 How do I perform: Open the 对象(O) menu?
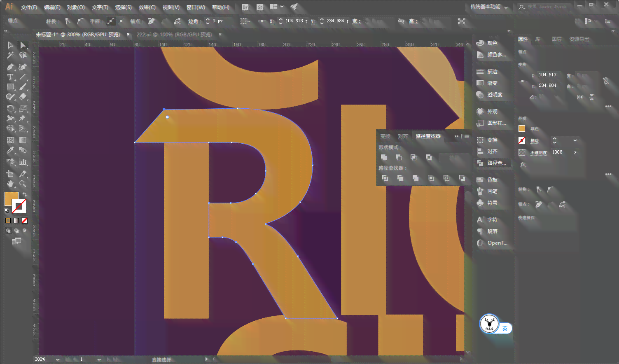tap(76, 7)
